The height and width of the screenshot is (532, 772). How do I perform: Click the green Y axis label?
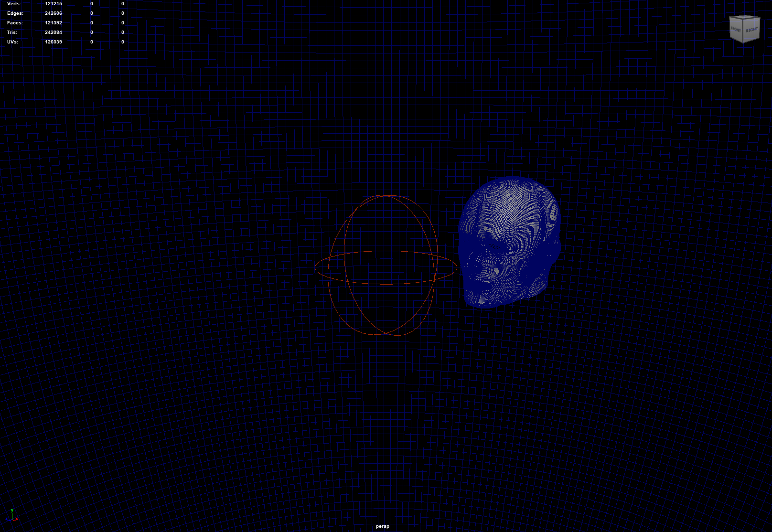coord(12,511)
